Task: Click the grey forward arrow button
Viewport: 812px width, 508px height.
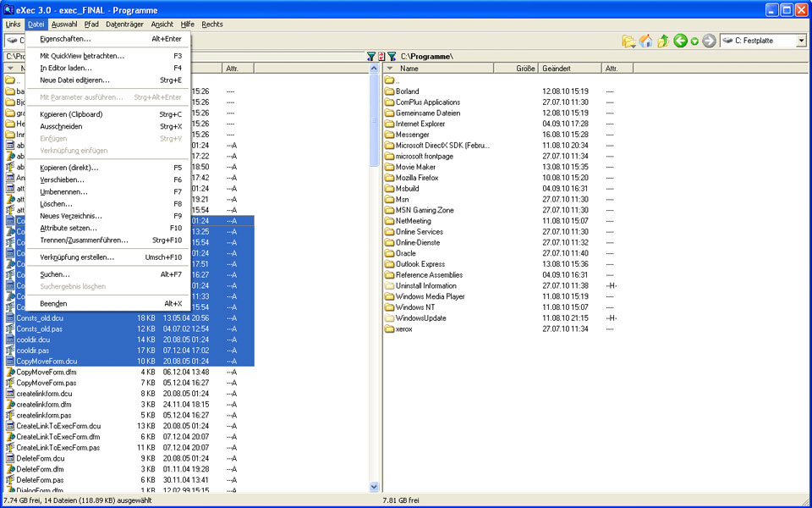Action: (x=709, y=41)
